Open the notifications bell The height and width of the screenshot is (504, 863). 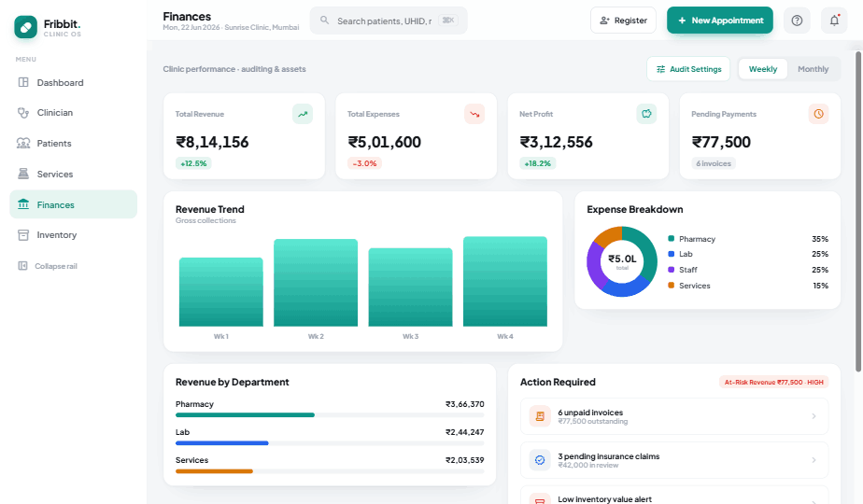coord(834,21)
